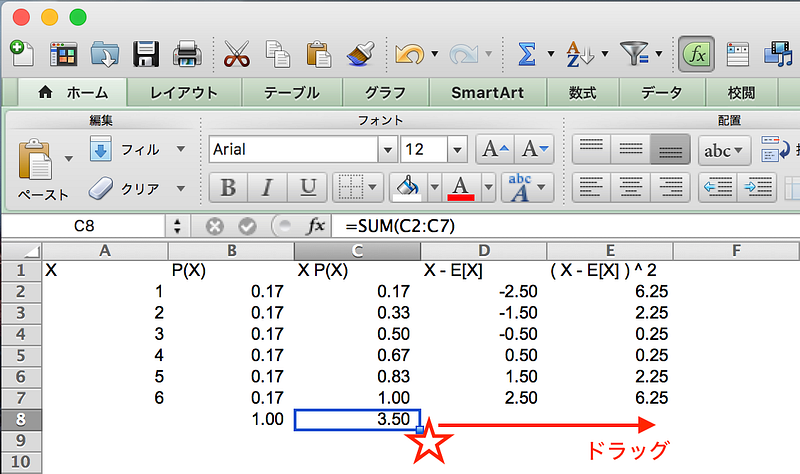Expand the paste options arrow
The height and width of the screenshot is (474, 800).
click(68, 159)
